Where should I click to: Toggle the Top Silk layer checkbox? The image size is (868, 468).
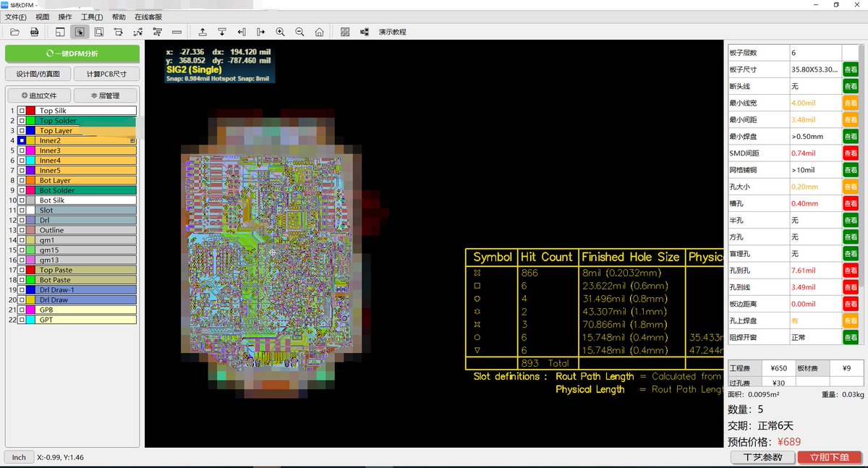(x=22, y=111)
